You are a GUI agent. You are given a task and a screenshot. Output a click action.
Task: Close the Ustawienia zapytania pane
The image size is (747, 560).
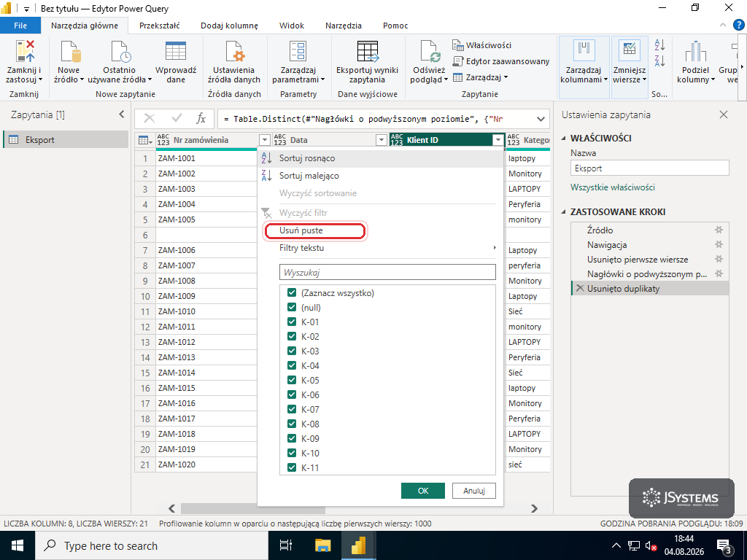(724, 114)
